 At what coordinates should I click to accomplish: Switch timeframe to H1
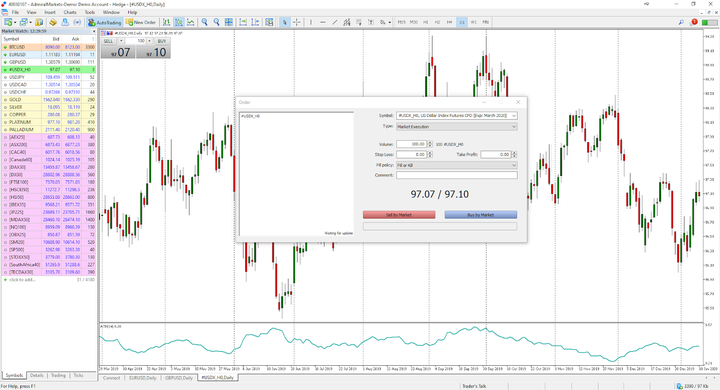tap(426, 22)
